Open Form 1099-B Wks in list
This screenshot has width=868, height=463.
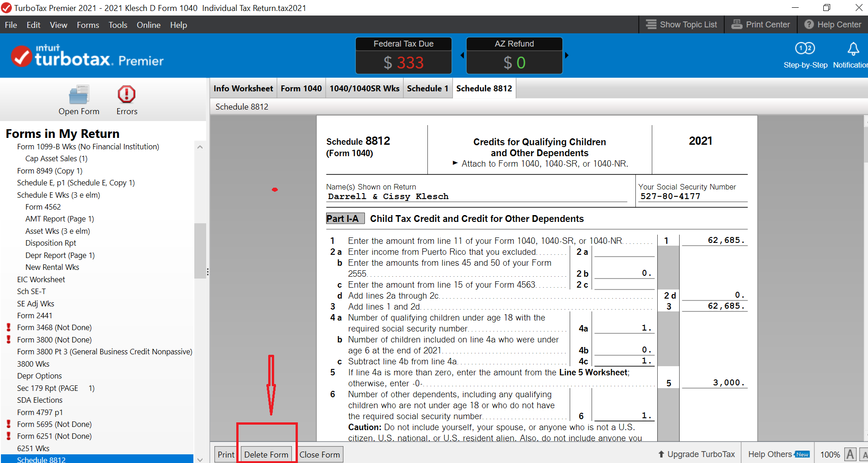pyautogui.click(x=88, y=147)
